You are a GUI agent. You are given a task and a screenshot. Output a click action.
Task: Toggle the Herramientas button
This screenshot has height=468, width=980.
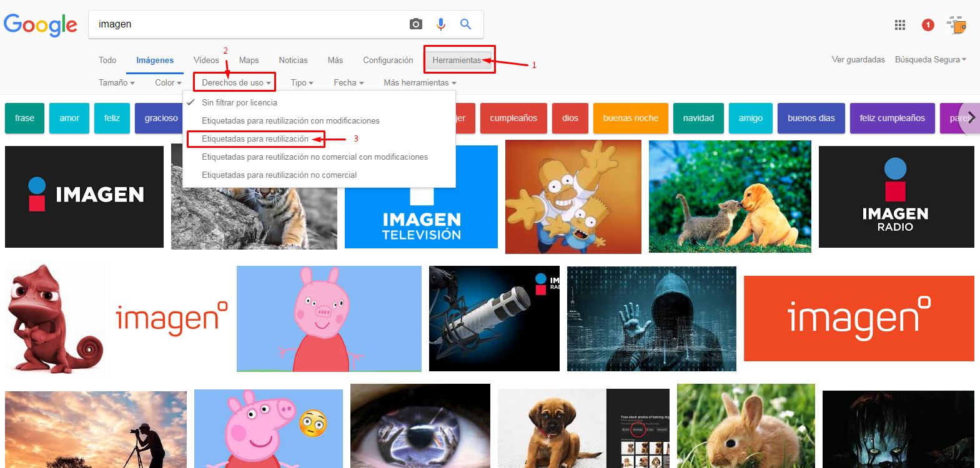[460, 60]
